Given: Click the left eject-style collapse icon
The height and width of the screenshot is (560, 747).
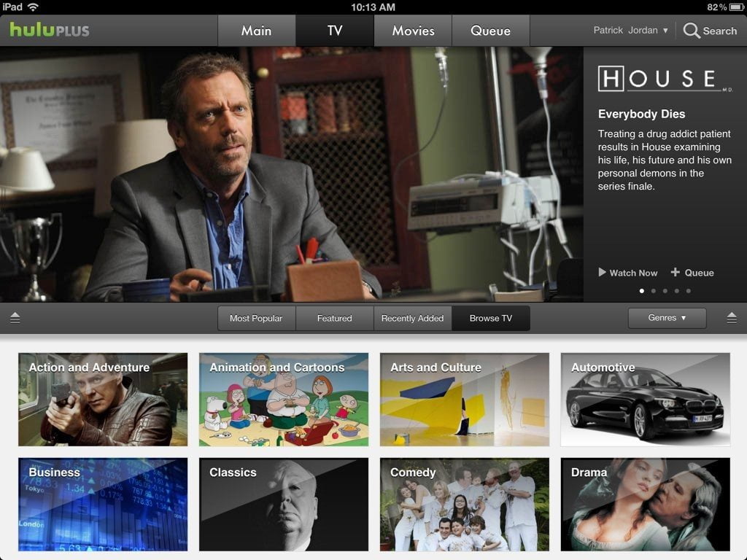Looking at the screenshot, I should point(15,318).
